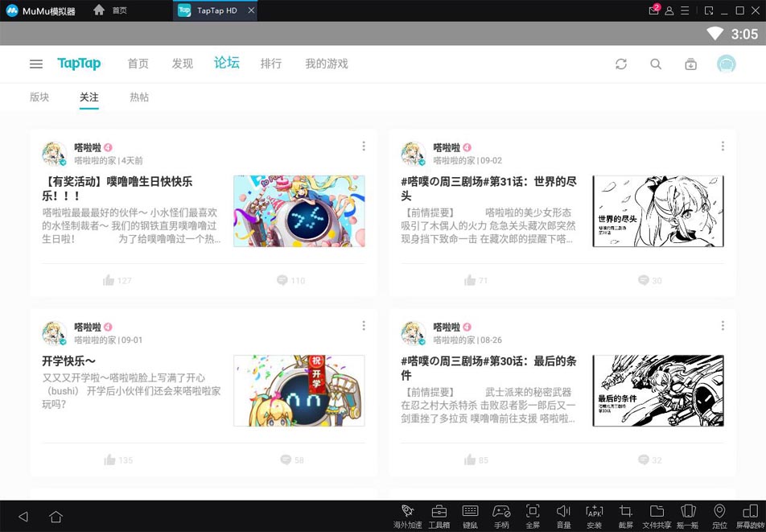Like the 第30话 post with 85 likes
Screen dimensions: 766x532
476,460
